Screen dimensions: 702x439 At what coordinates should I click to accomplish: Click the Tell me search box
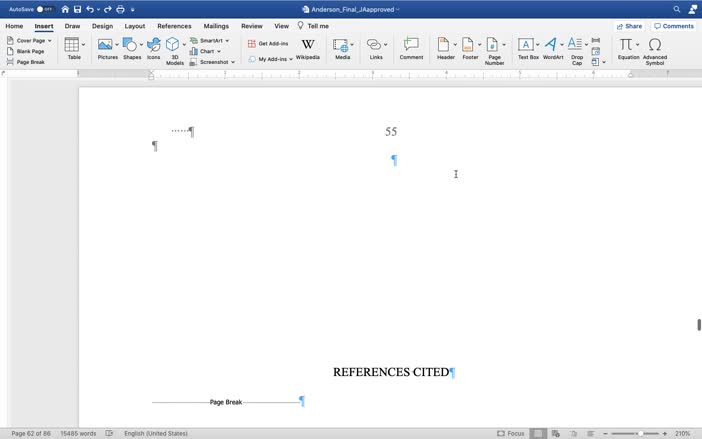314,26
